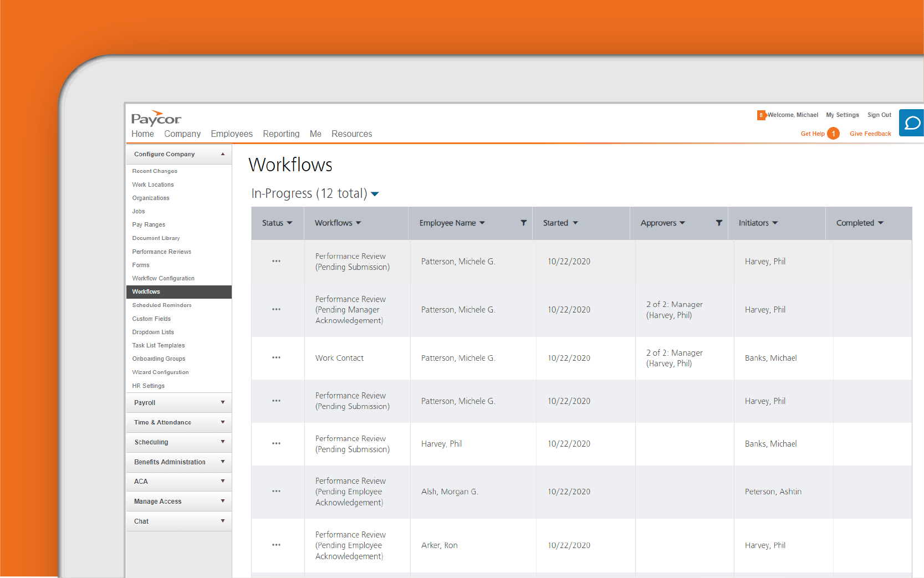
Task: Open Work Locations in sidebar
Action: pyautogui.click(x=153, y=185)
